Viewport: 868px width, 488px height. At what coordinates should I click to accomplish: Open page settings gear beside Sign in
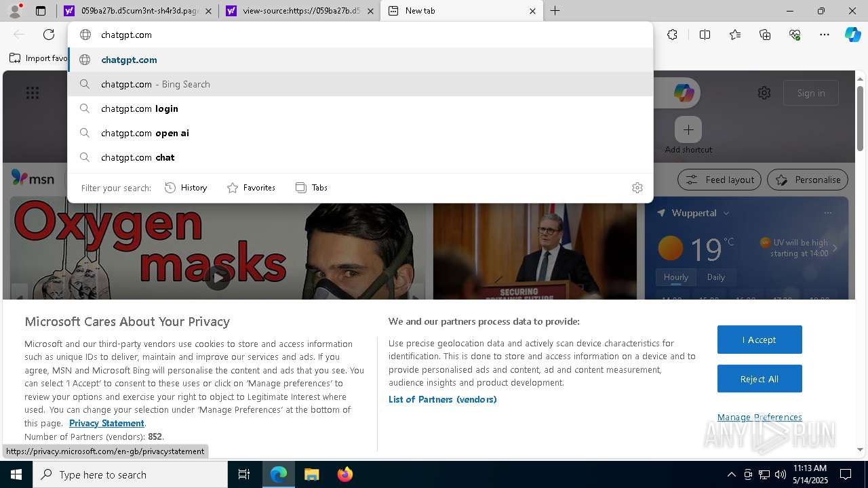[x=764, y=93]
